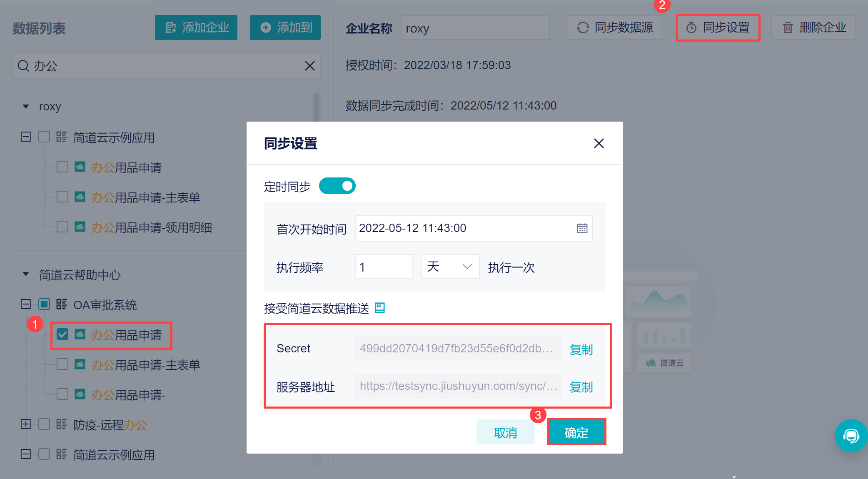Click the 取消 button in dialog
Image resolution: width=868 pixels, height=479 pixels.
click(505, 432)
